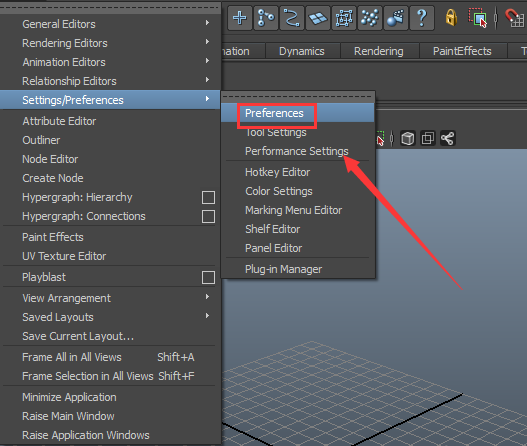Open the Attribute Editor
Image resolution: width=527 pixels, height=446 pixels.
110,121
